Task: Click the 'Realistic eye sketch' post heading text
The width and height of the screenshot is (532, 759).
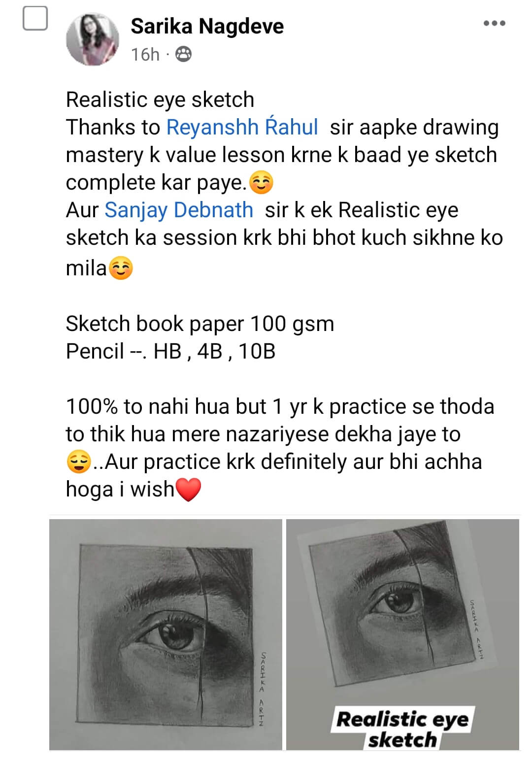Action: [160, 99]
